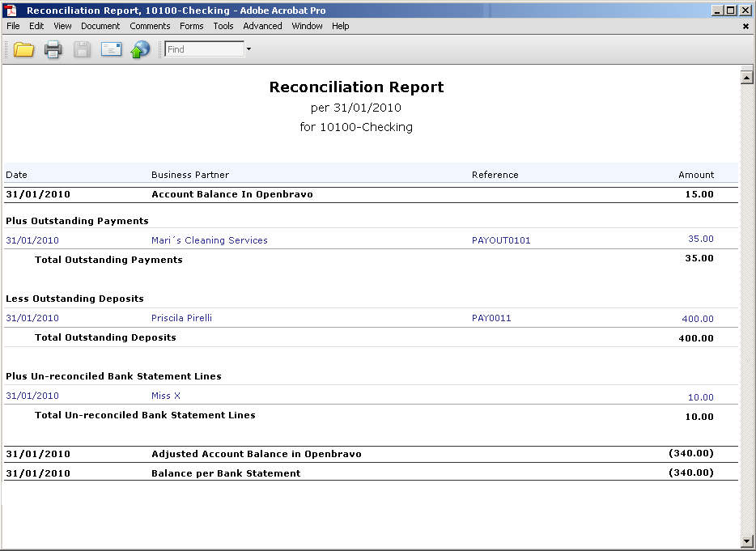Click the PAYOUT0101 reference link
The height and width of the screenshot is (551, 756).
point(501,240)
